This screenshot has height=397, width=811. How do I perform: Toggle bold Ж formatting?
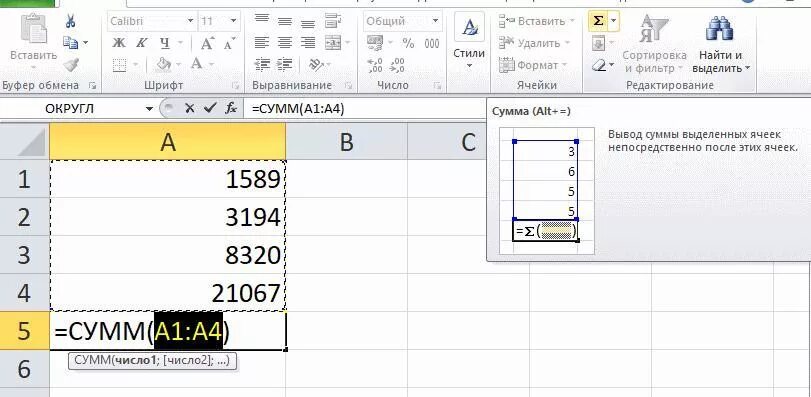point(119,43)
